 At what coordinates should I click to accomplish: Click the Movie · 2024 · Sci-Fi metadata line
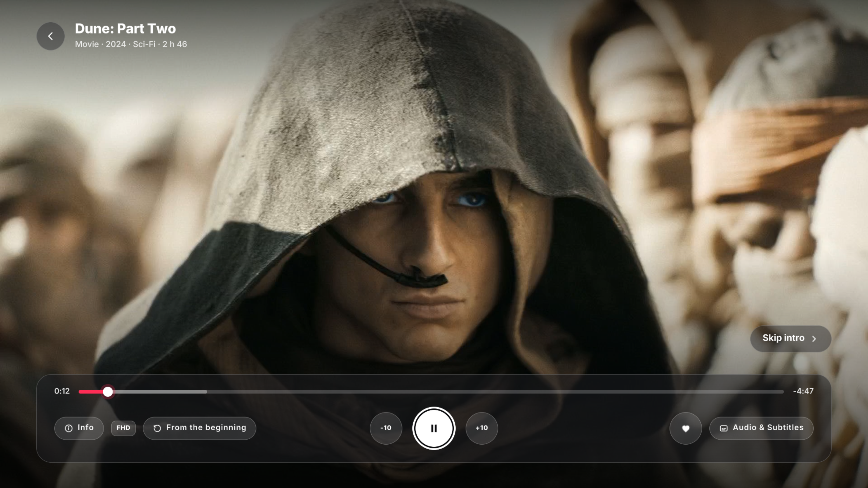tap(131, 44)
